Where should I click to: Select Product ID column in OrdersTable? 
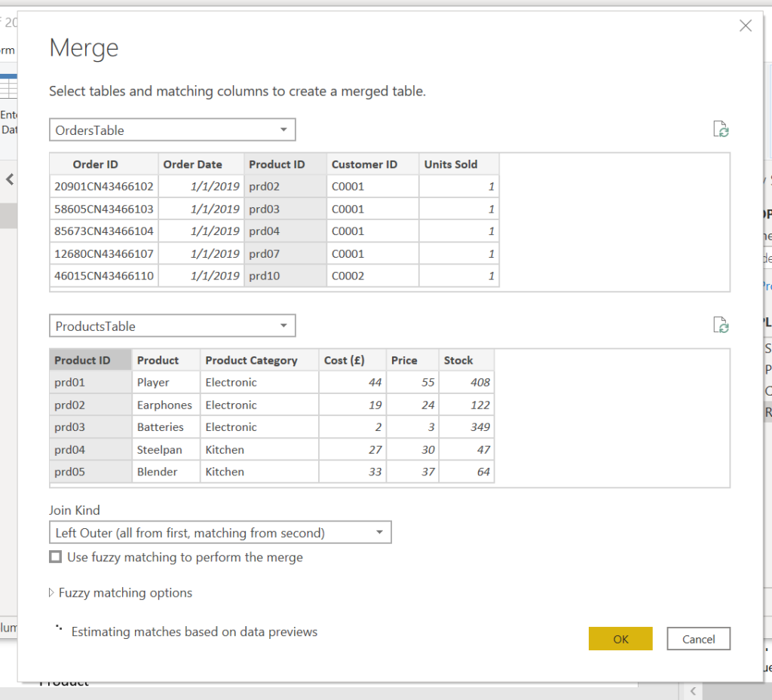pyautogui.click(x=277, y=164)
